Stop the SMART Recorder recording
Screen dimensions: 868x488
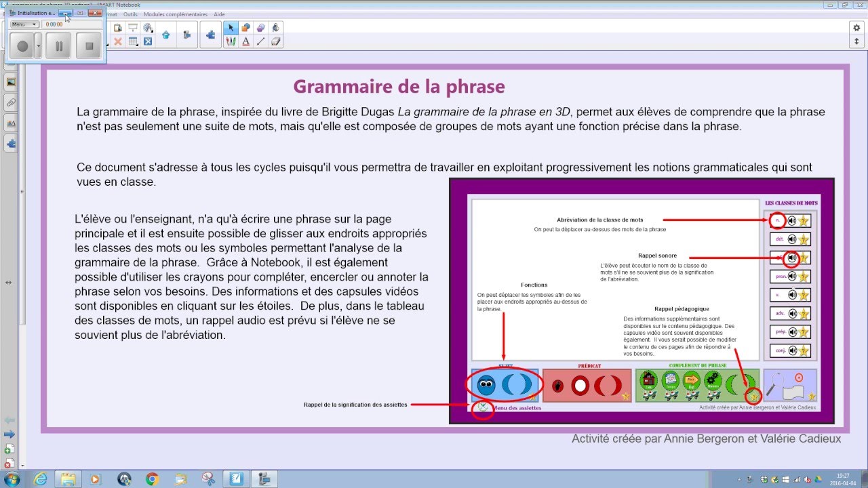pos(89,45)
